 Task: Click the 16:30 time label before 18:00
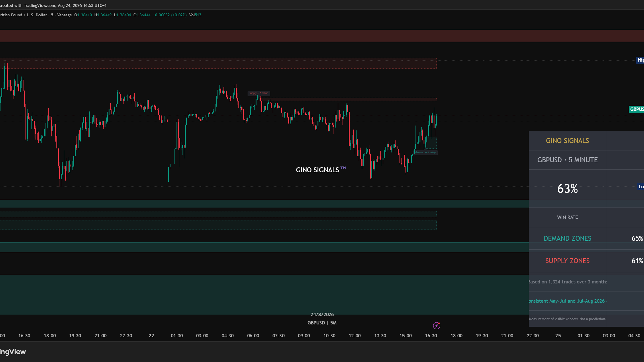pos(24,336)
